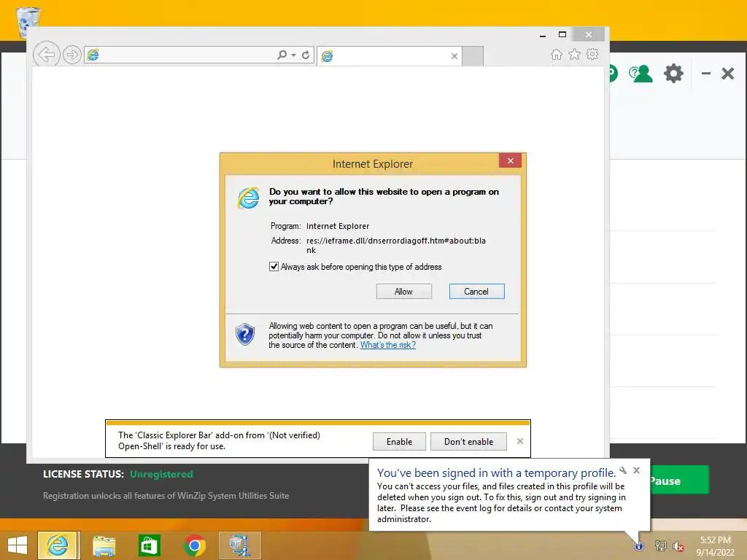
Task: Click Internet Explorer in the taskbar
Action: pyautogui.click(x=58, y=545)
